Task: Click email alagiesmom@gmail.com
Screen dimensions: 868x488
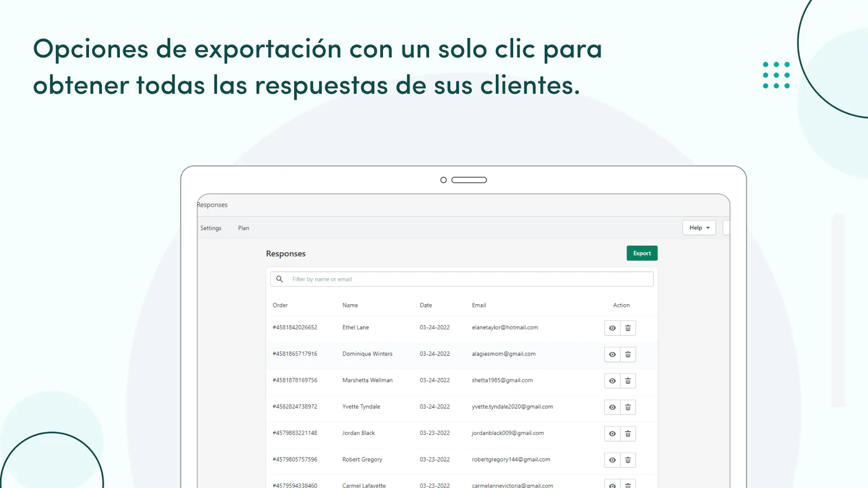Action: click(503, 354)
